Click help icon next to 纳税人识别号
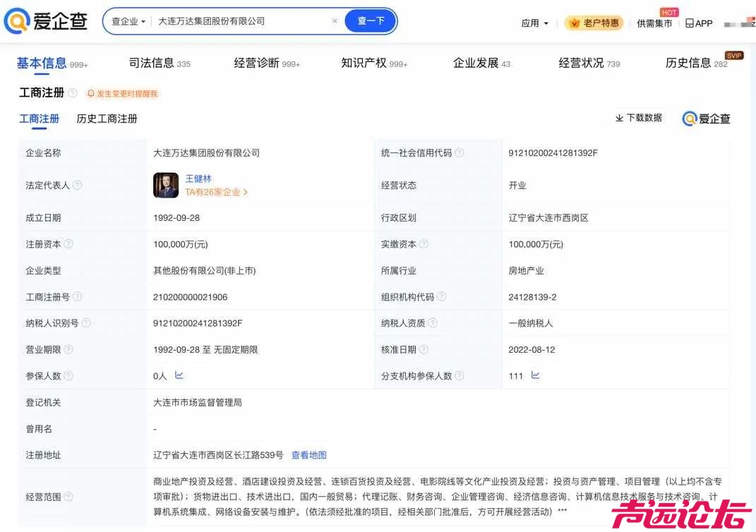Screen dimensions: 756x532 pos(86,323)
